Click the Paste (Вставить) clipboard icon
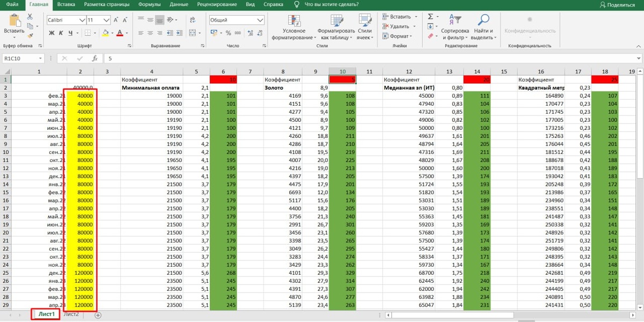644x322 pixels. pyautogui.click(x=14, y=21)
